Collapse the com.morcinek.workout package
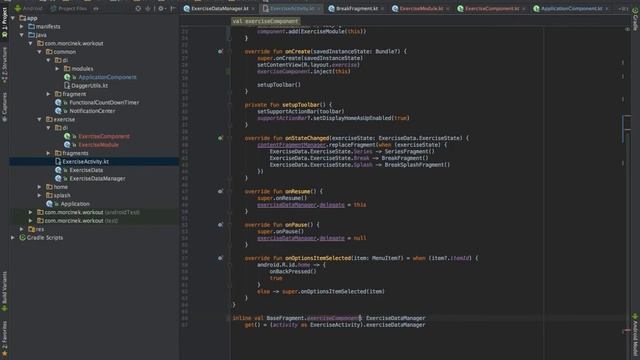Screen dimensions: 640x360 pyautogui.click(x=31, y=43)
